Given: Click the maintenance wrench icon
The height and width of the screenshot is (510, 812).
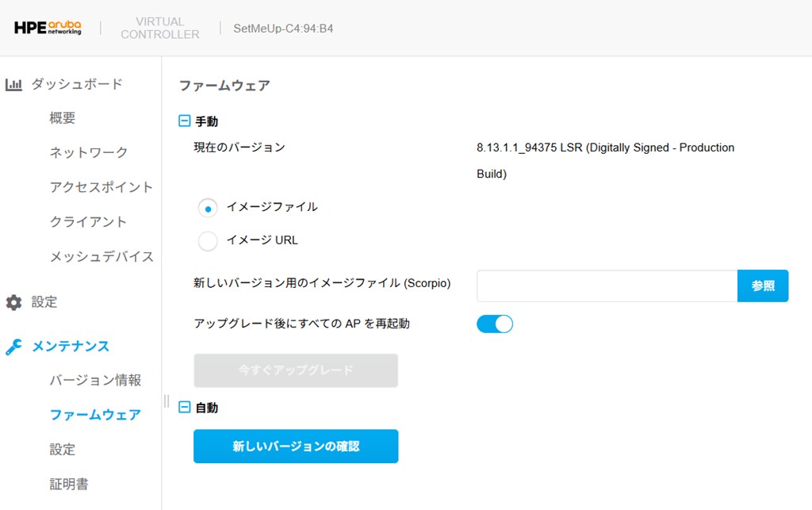Looking at the screenshot, I should 13,347.
